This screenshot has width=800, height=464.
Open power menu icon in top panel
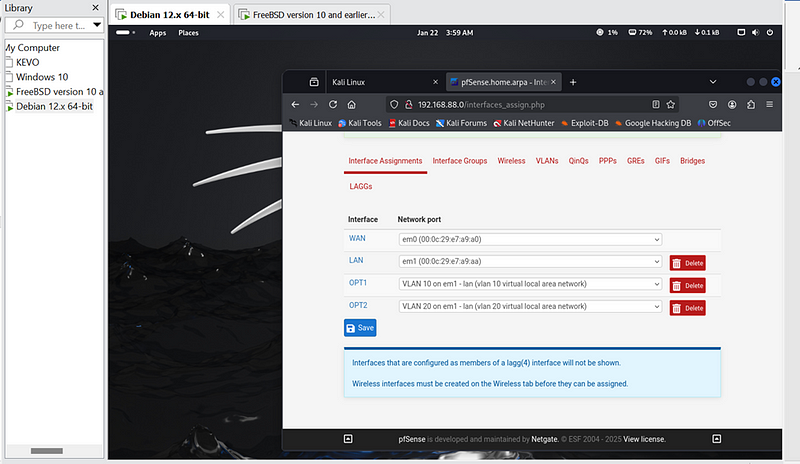(770, 33)
